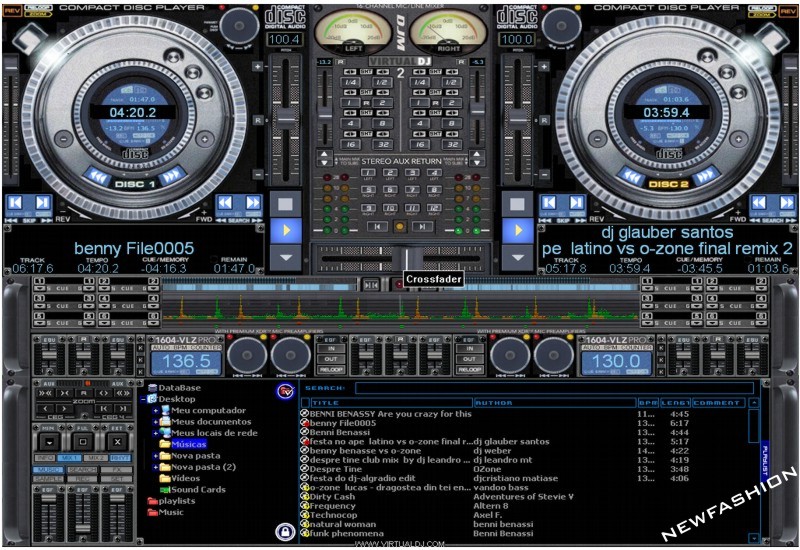
Task: Toggle left deck 32 loop length button
Action: point(383,144)
